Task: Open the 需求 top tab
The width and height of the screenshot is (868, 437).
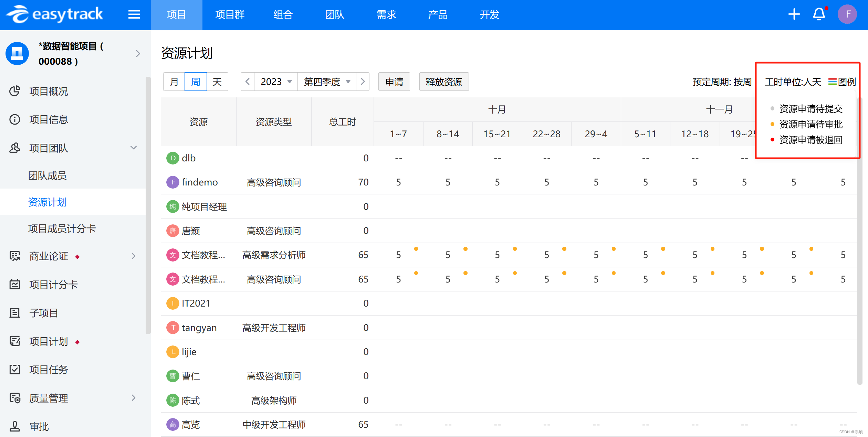Action: 386,15
